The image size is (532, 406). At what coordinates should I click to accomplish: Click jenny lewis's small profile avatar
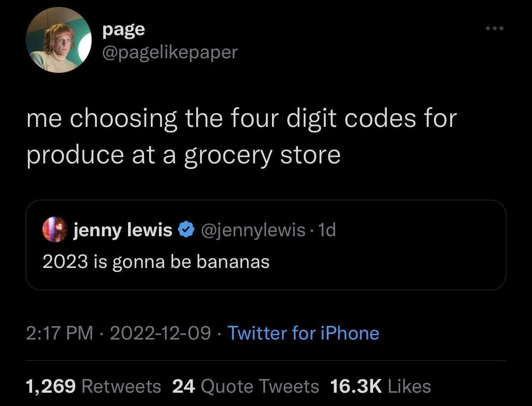coord(55,230)
